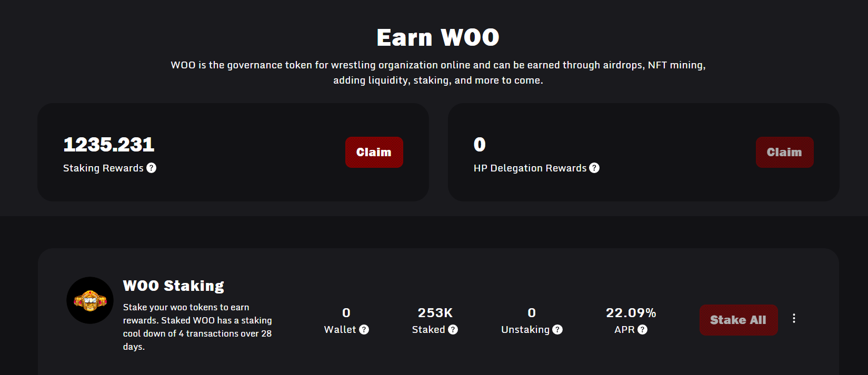Click the HP Delegation Rewards zero value
Screen dimensions: 868x375
pyautogui.click(x=480, y=145)
